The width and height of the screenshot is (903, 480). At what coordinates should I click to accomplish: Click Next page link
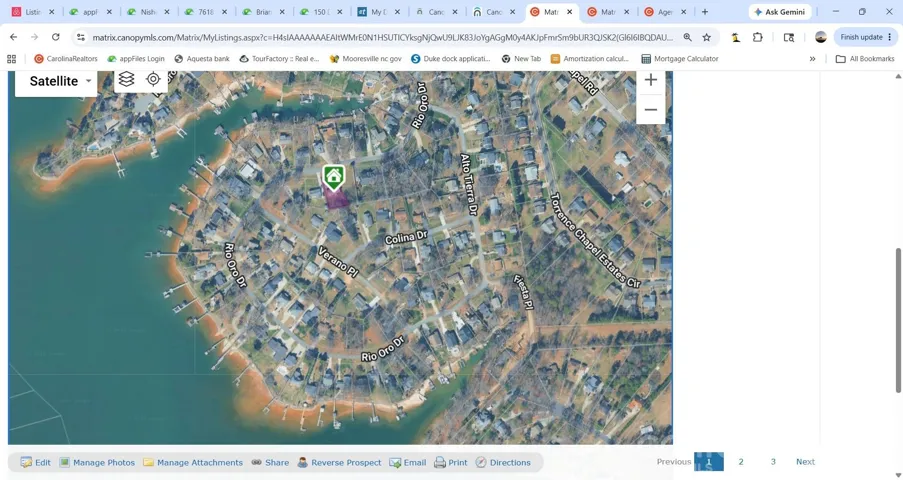[x=805, y=462]
